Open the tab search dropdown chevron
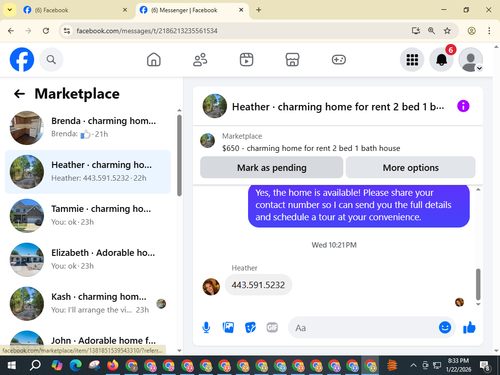Viewport: 500px width, 375px height. pyautogui.click(x=10, y=10)
